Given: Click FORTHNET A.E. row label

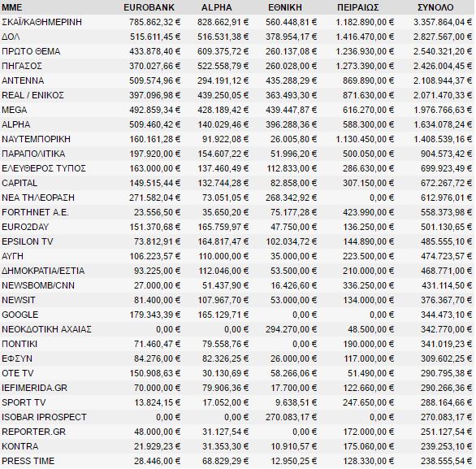Looking at the screenshot, I should [35, 212].
